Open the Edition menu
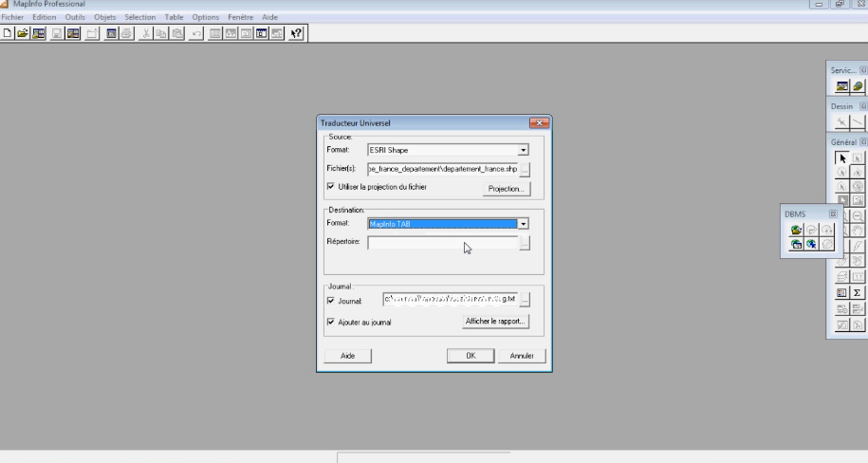This screenshot has width=868, height=463. coord(45,17)
